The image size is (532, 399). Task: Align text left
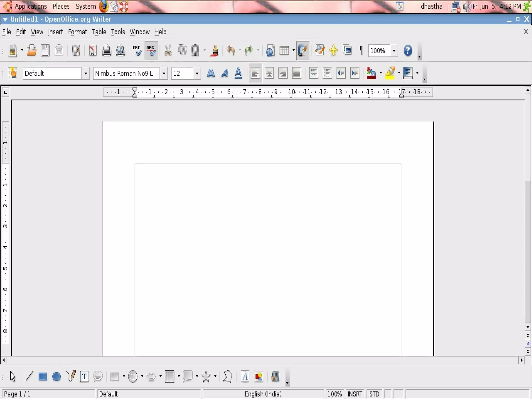tap(255, 73)
